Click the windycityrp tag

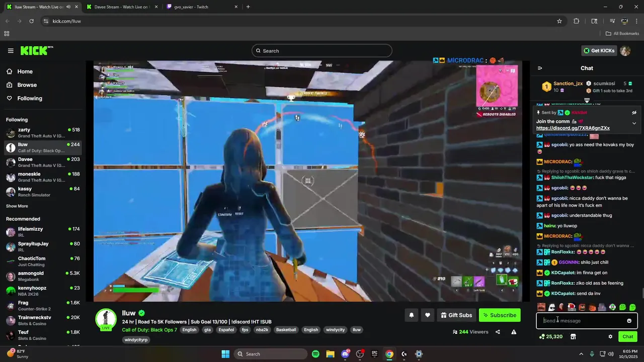[136, 340]
